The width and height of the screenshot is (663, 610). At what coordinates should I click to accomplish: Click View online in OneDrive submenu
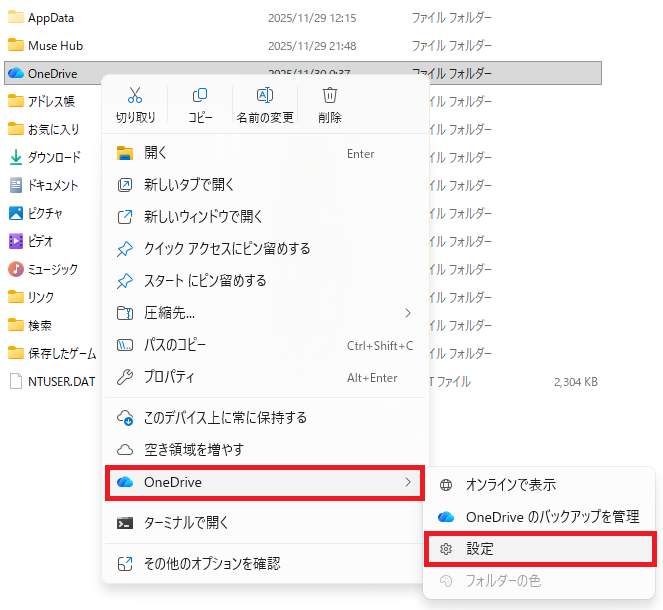coord(511,485)
